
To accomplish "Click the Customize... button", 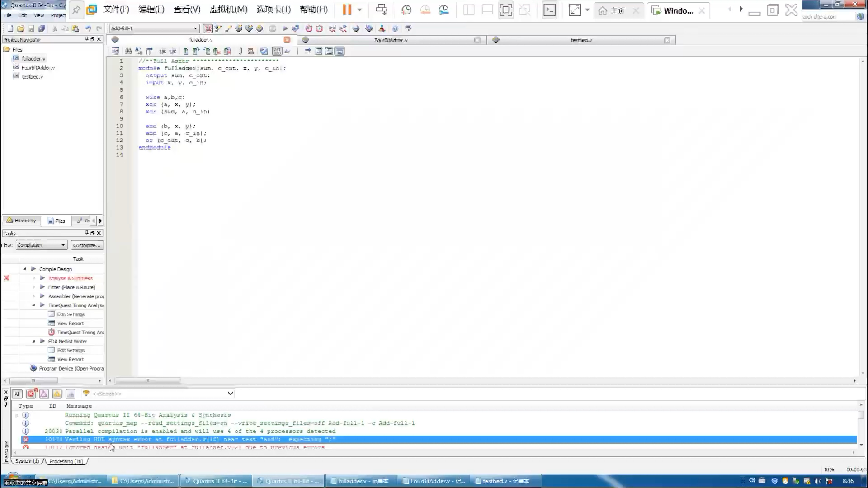I will tap(87, 245).
